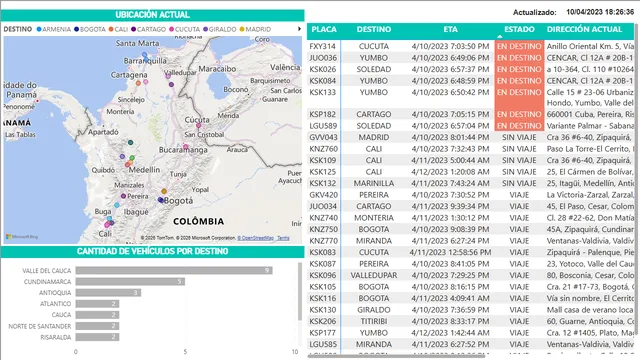Click ETA cell 4/11/2023 12:58:56 PM

tap(450, 252)
